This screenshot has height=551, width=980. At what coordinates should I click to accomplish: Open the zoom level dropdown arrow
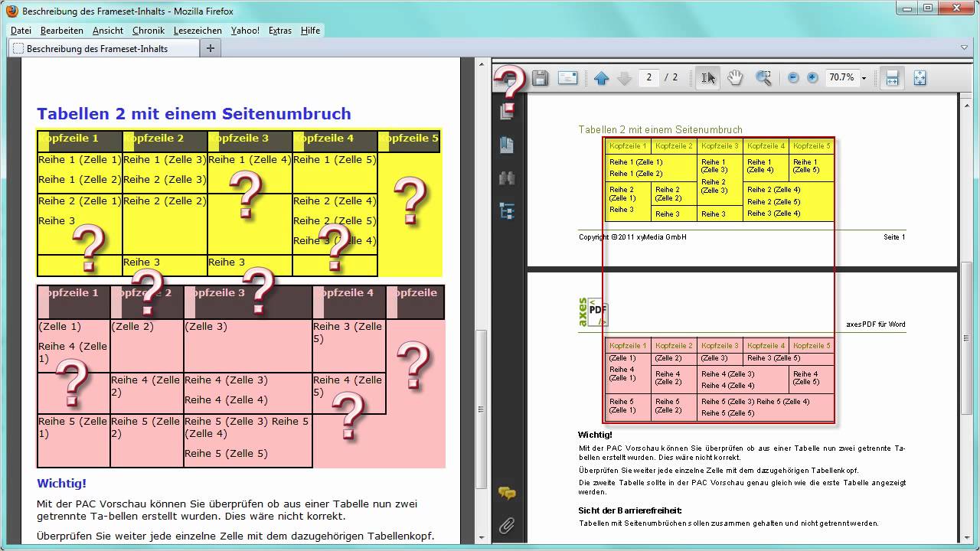(x=864, y=78)
